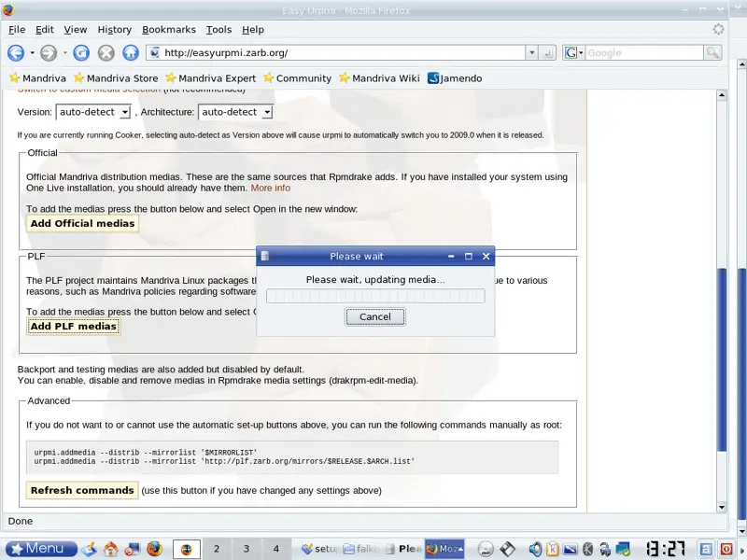747x560 pixels.
Task: Open the Forward history dropdown arrow
Action: pyautogui.click(x=64, y=53)
